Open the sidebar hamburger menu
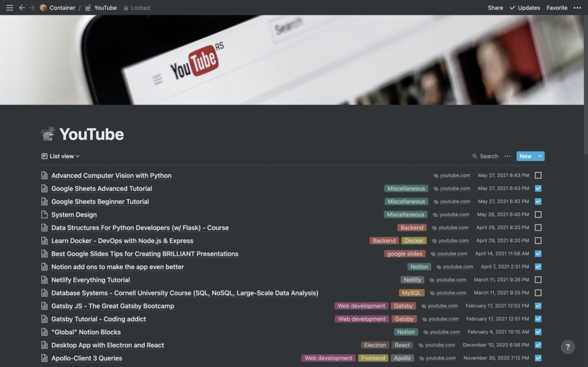 click(10, 8)
